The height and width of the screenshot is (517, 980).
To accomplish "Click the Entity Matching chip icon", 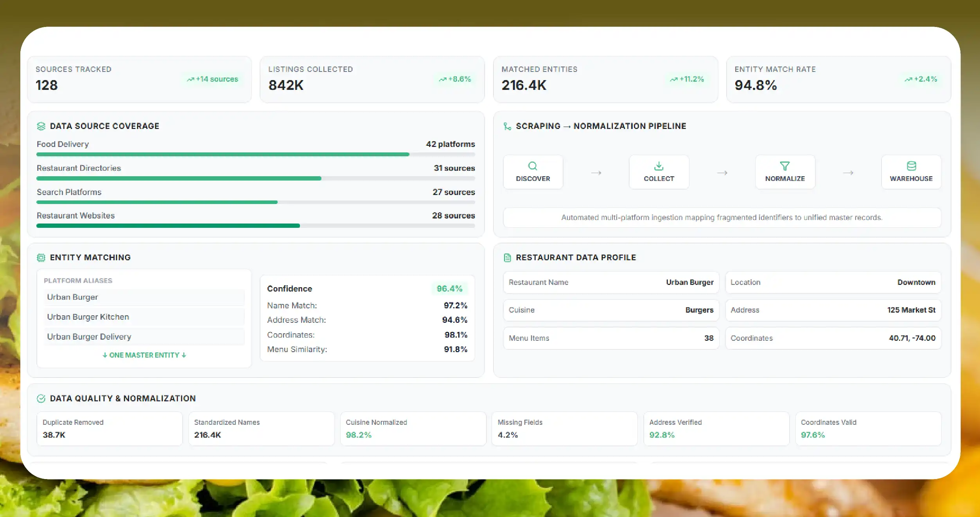I will click(x=41, y=258).
